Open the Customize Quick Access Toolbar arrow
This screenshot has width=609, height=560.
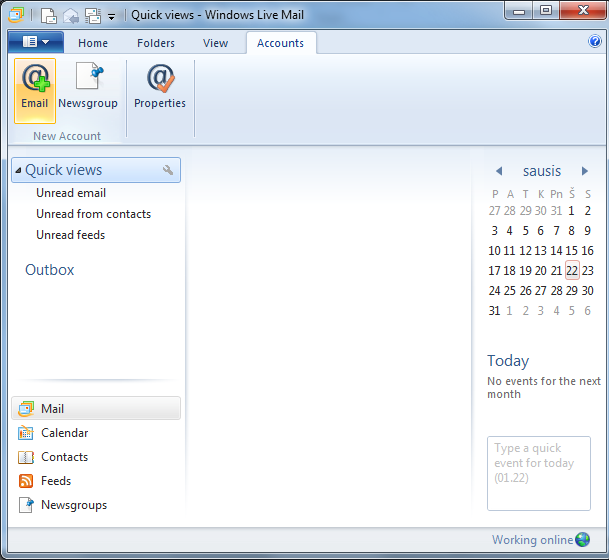111,17
